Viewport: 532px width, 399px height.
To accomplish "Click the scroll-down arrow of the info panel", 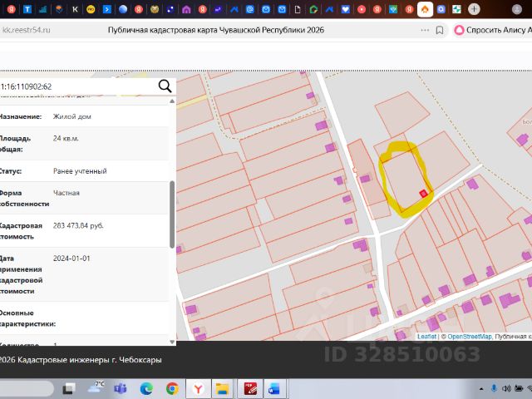I will 172,342.
